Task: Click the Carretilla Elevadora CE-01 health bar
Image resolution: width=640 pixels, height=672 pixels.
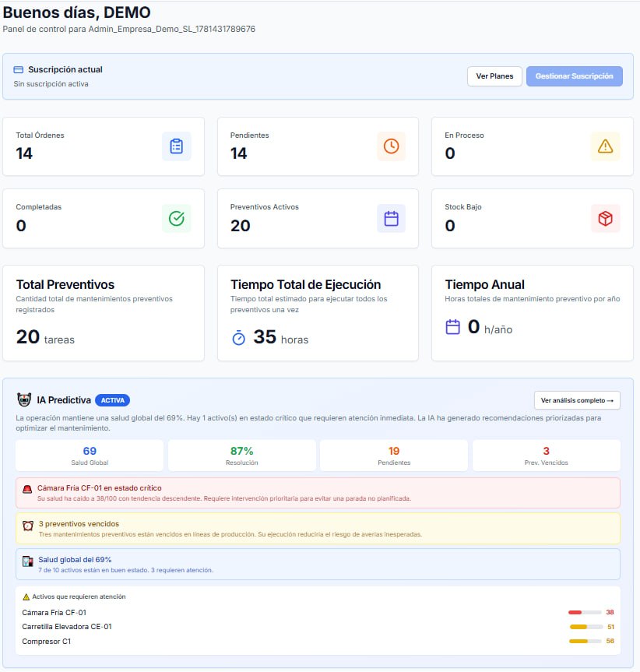Action: click(585, 627)
